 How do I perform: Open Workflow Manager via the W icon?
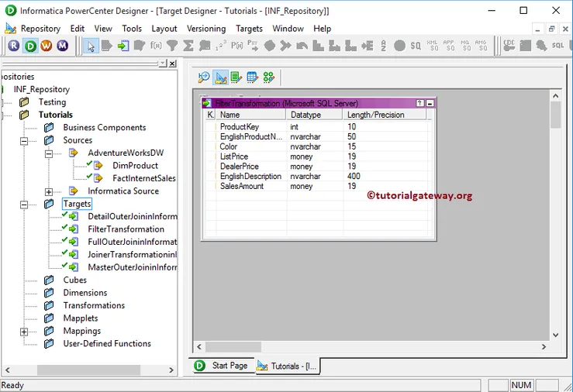pos(46,46)
